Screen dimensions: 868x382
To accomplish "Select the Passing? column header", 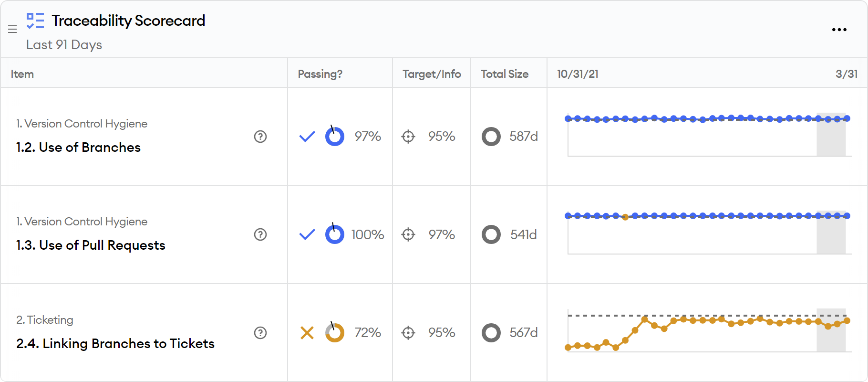I will [320, 74].
